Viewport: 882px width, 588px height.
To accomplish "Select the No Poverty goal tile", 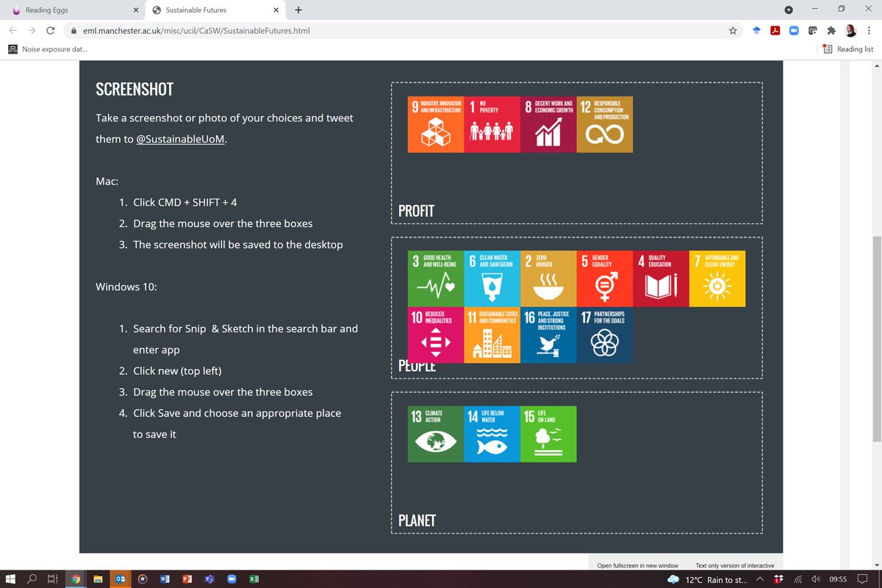I will point(492,124).
